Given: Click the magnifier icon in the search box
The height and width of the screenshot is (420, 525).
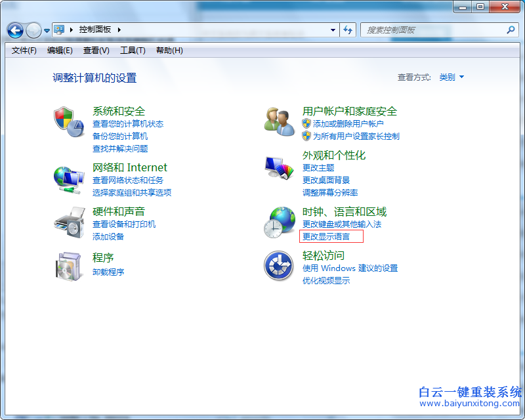Looking at the screenshot, I should coord(510,30).
